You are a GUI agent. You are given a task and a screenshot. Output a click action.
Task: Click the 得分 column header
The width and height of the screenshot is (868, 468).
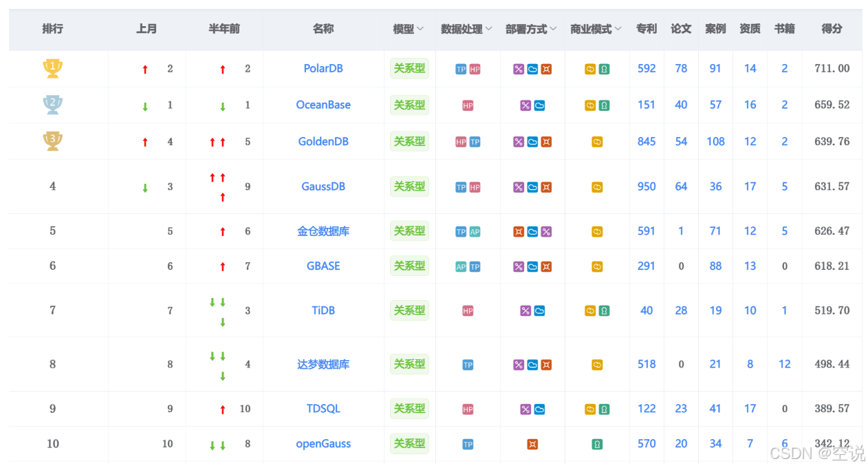(x=832, y=29)
